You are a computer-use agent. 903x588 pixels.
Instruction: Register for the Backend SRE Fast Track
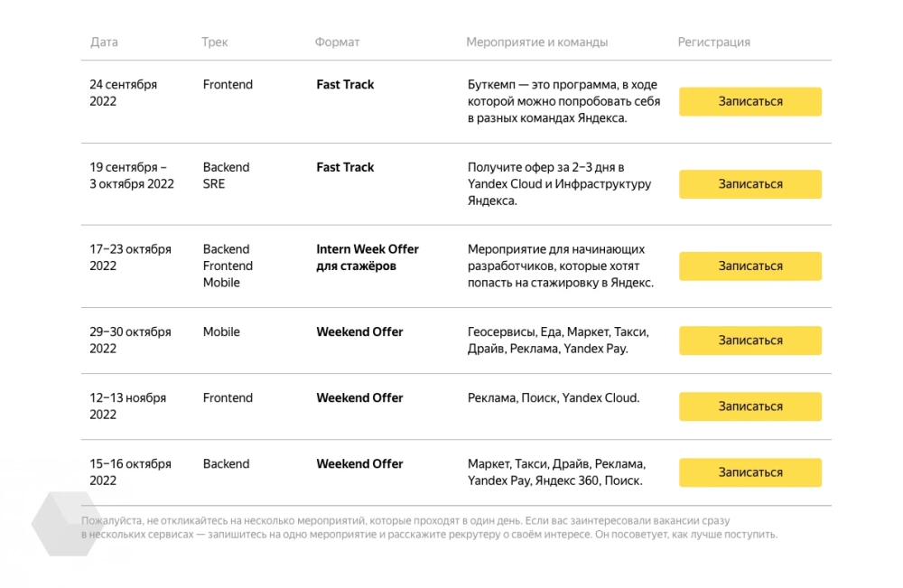[749, 184]
